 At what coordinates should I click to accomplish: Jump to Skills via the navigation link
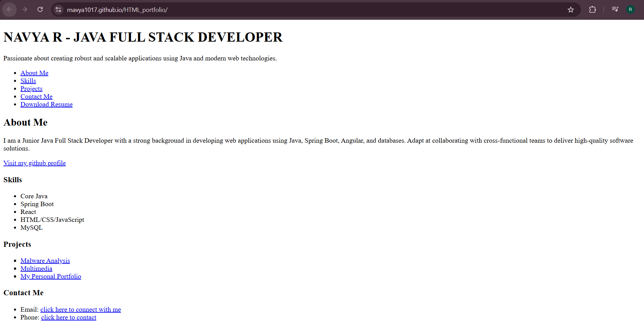tap(28, 81)
